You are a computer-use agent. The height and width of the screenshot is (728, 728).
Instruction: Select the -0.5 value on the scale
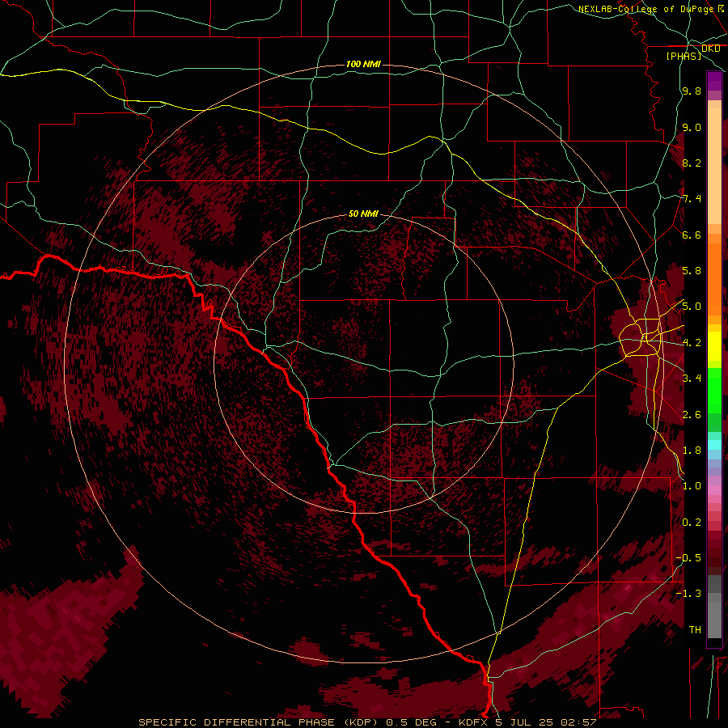[688, 558]
